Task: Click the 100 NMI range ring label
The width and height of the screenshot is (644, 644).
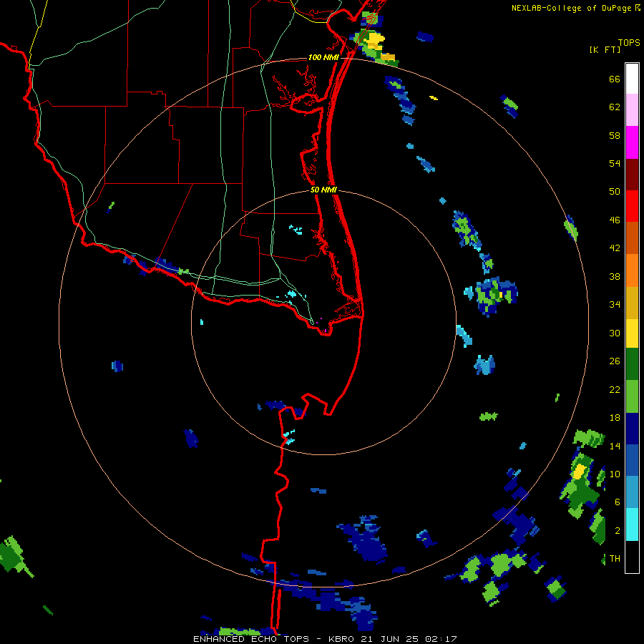Action: coord(323,57)
